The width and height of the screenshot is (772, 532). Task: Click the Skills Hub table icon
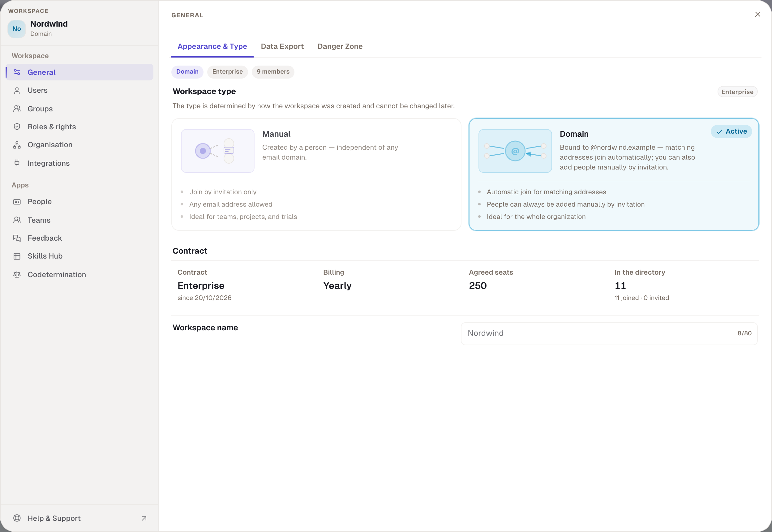click(17, 256)
